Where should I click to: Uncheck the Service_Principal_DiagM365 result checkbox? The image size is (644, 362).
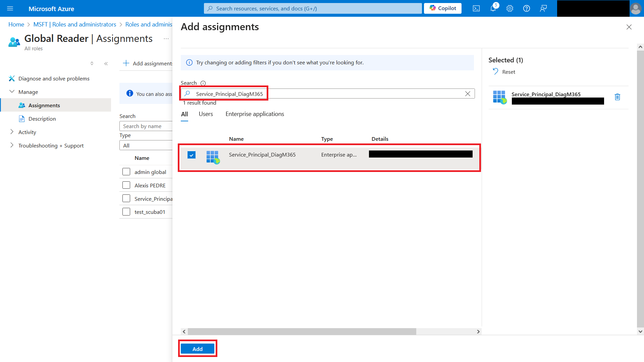click(192, 155)
